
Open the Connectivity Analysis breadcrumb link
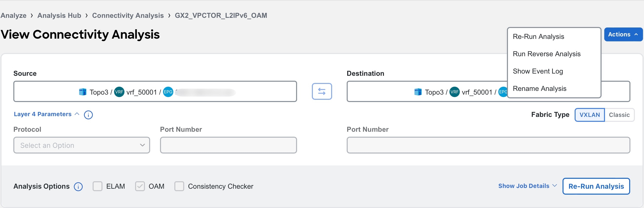pos(128,16)
